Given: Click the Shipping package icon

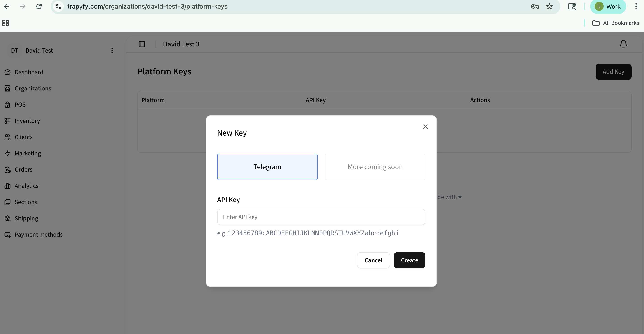Looking at the screenshot, I should pos(7,218).
